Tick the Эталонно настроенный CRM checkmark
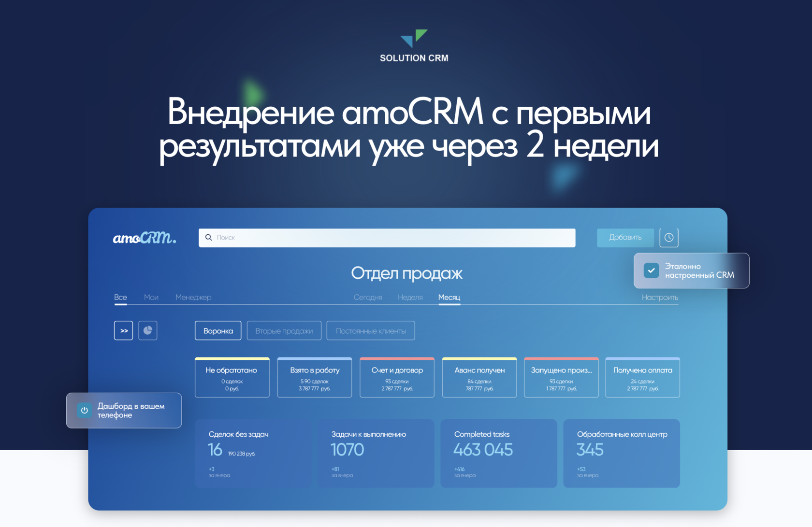The height and width of the screenshot is (527, 812). [x=651, y=271]
